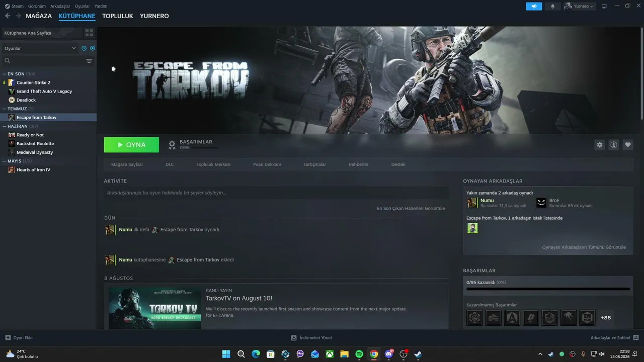Toggle the ready-to-play filter icon
This screenshot has width=644, height=362.
pos(93,48)
